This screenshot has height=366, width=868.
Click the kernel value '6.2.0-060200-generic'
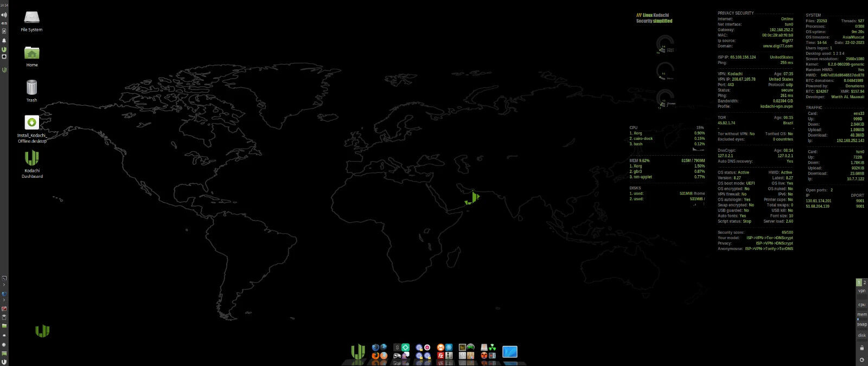pyautogui.click(x=846, y=65)
